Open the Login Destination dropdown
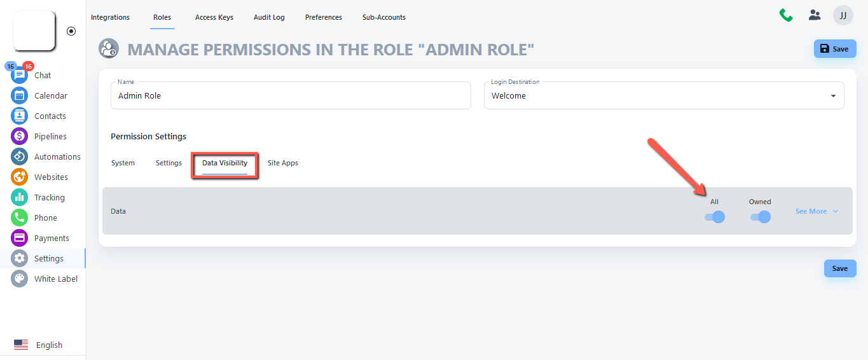Screen dimensions: 868x360 point(664,95)
